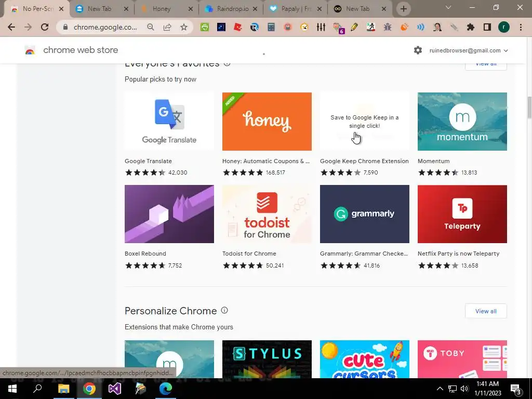Image resolution: width=532 pixels, height=399 pixels.
Task: Click the Google Translate thumbnail
Action: [x=169, y=122]
